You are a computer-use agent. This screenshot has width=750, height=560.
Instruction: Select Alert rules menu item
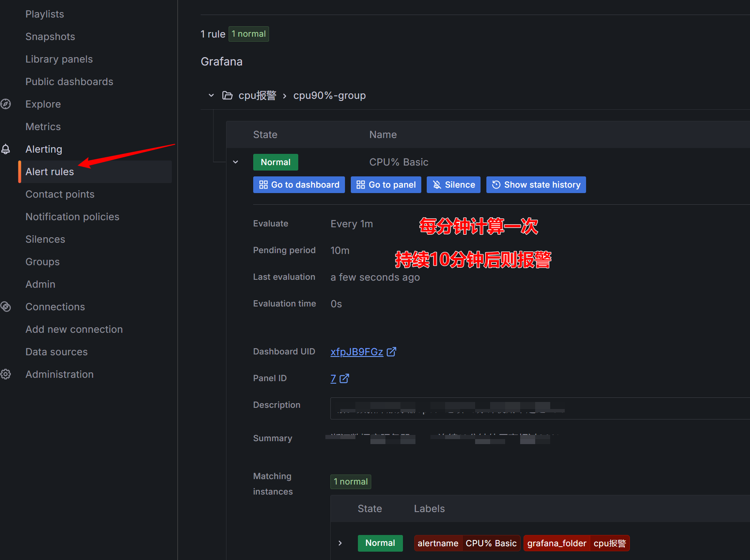[x=95, y=172]
